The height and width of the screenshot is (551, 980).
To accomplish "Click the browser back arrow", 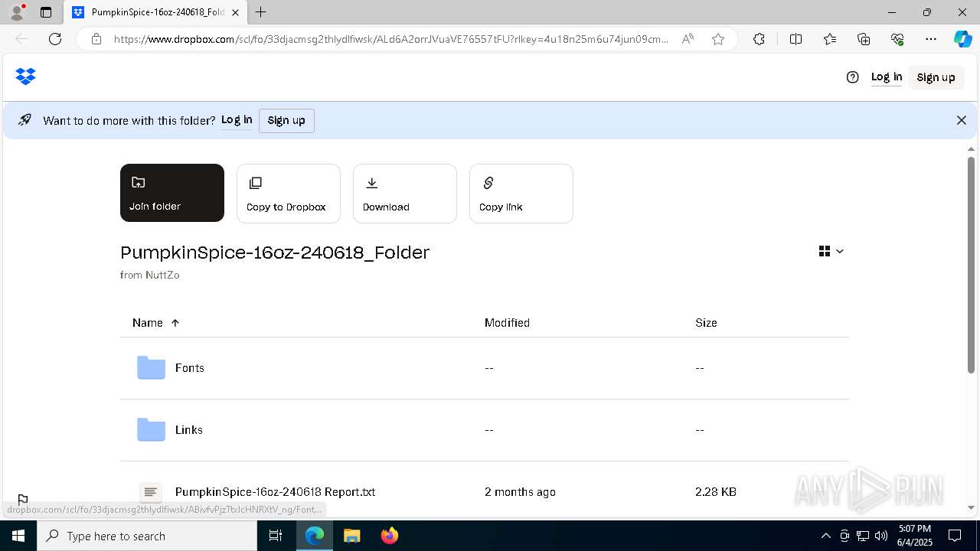I will [x=21, y=39].
